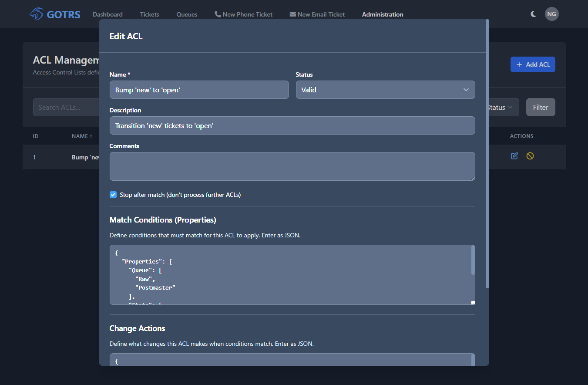Screen dimensions: 588x385
Task: Select the Administration nav item
Action: tap(383, 14)
